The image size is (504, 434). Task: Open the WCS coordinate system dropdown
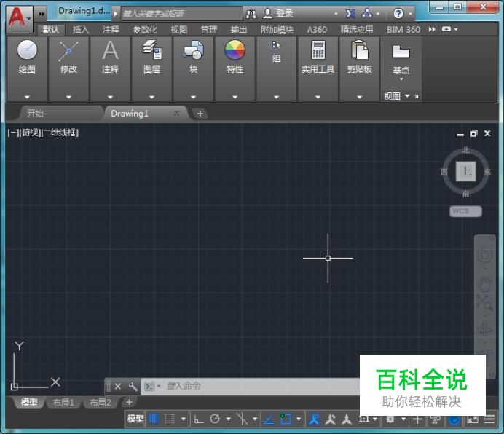(x=465, y=211)
